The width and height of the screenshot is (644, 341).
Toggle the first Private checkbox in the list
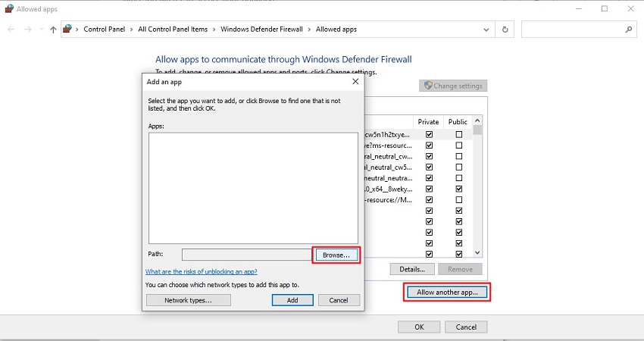tap(429, 134)
